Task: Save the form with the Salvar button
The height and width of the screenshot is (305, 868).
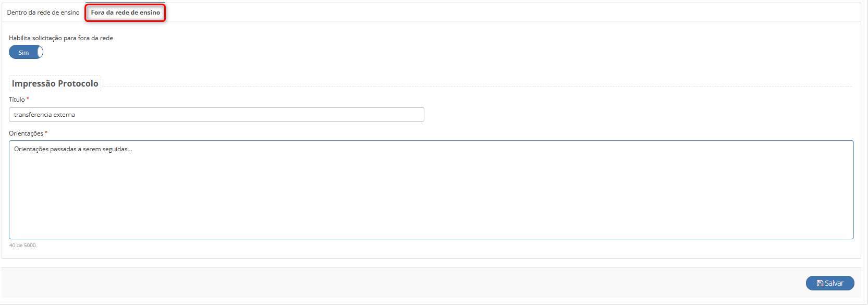Action: (830, 283)
